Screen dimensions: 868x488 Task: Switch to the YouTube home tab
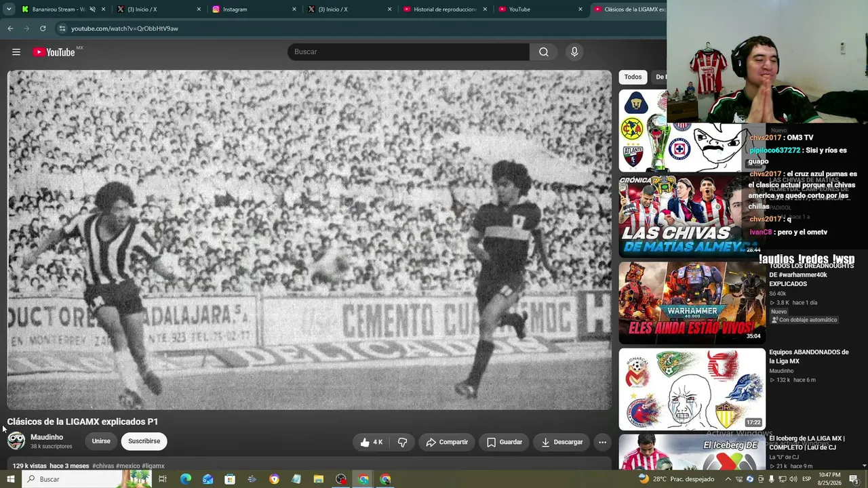pyautogui.click(x=540, y=9)
